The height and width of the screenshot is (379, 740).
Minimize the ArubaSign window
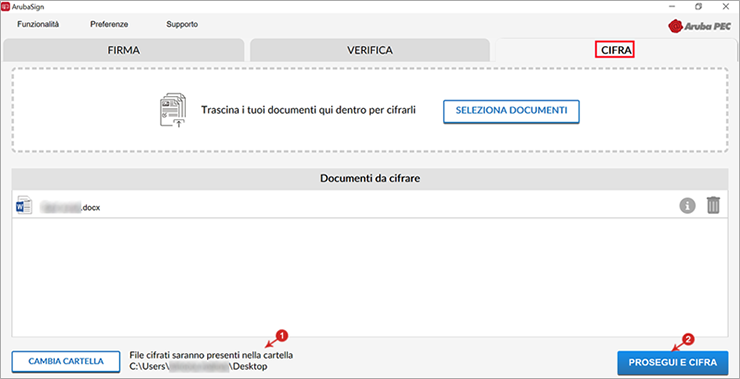672,7
